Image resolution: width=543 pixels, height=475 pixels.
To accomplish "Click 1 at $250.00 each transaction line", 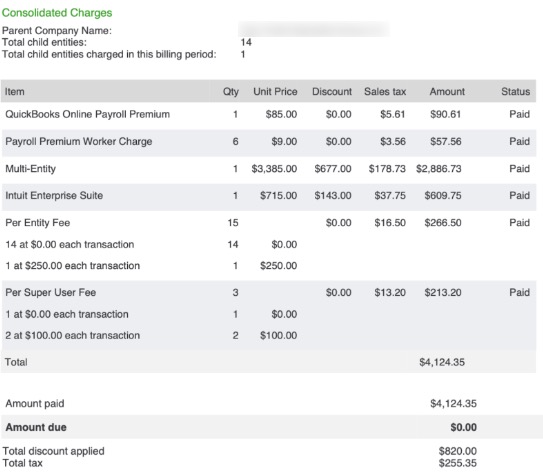I will pyautogui.click(x=73, y=266).
